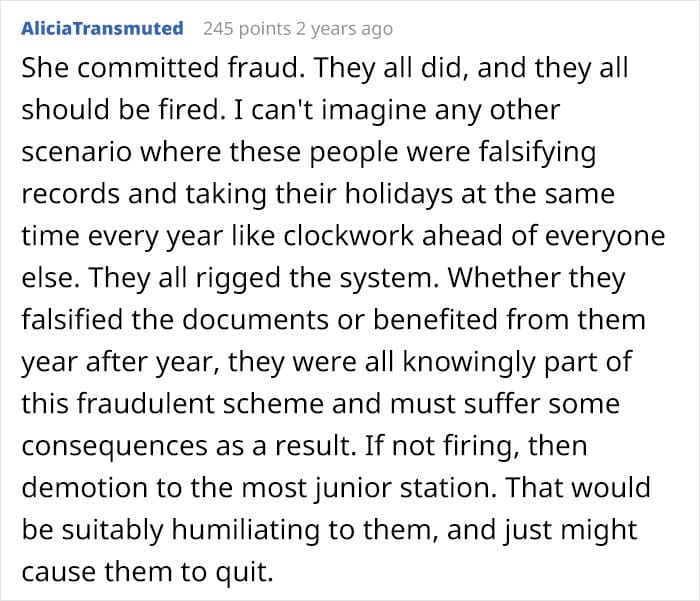The image size is (700, 601).
Task: Click the words 'falsified the documents'
Action: coord(175,320)
